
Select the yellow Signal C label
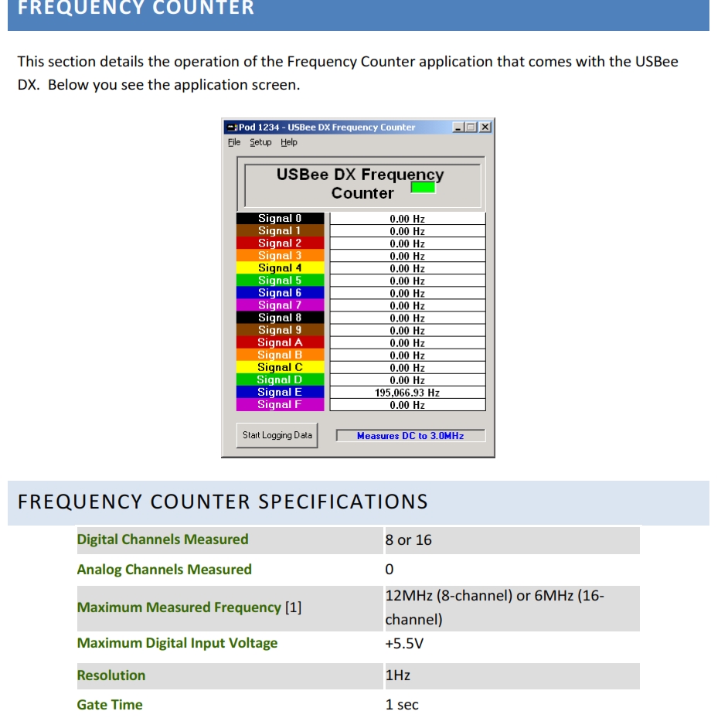(280, 367)
